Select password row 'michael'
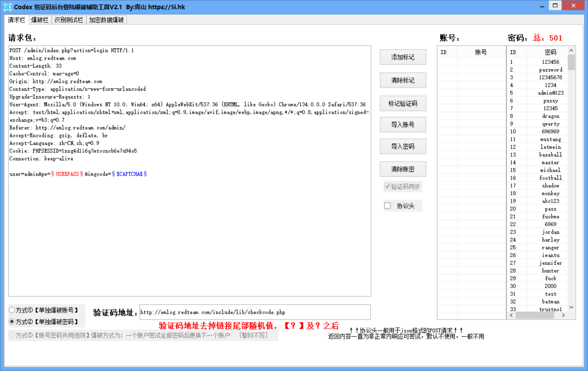 point(537,170)
